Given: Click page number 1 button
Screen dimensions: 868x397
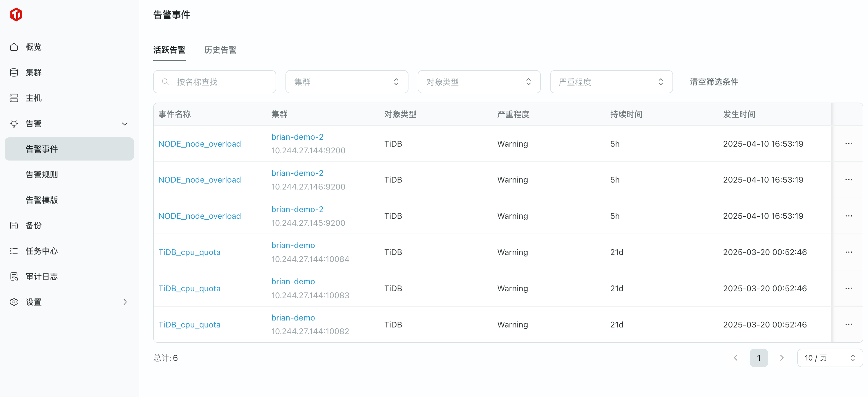Looking at the screenshot, I should [x=759, y=358].
